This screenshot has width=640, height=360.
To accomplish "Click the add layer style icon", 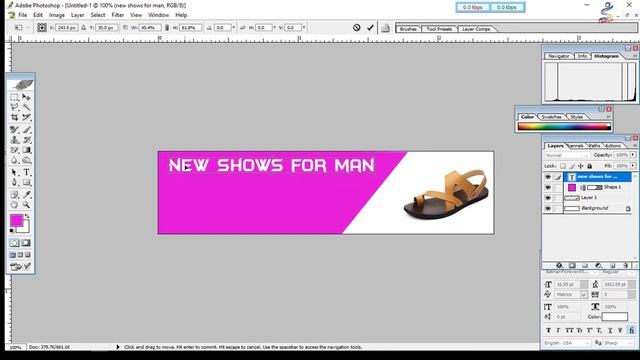I will tap(559, 265).
